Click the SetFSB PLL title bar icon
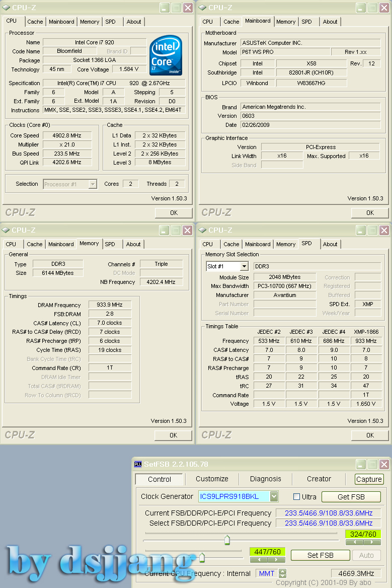 pyautogui.click(x=138, y=464)
